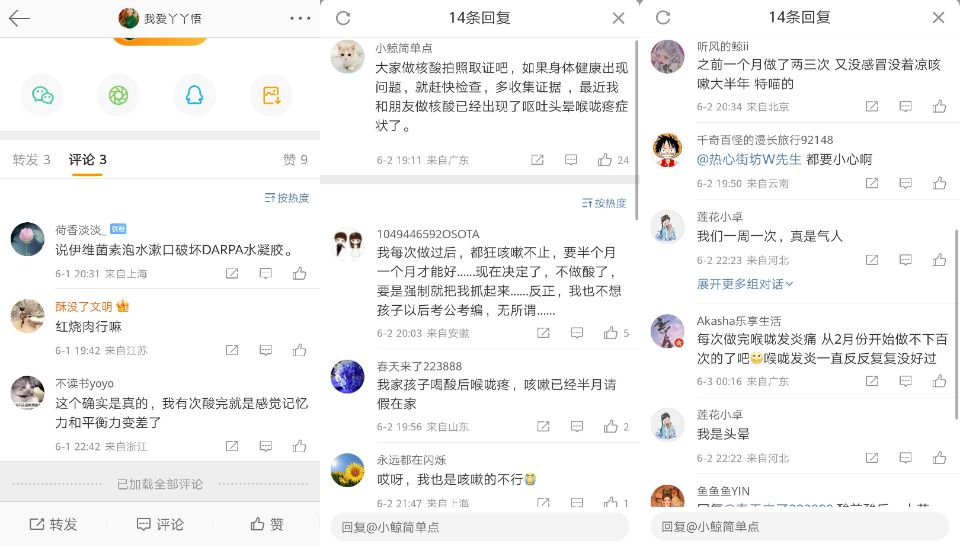This screenshot has height=546, width=960.
Task: Switch to the 赞 9 tab
Action: click(295, 160)
